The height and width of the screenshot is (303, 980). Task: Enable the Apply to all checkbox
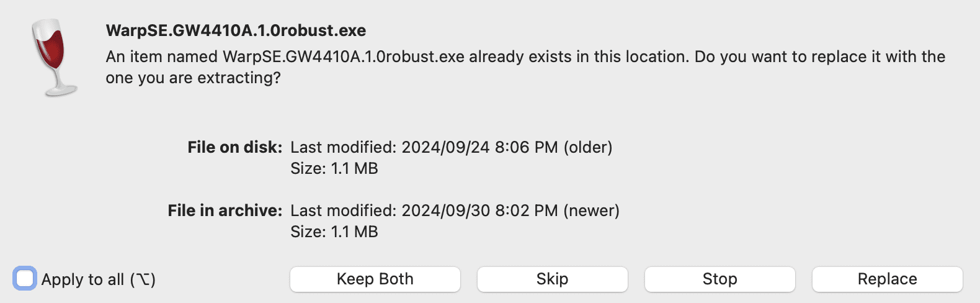pos(25,279)
